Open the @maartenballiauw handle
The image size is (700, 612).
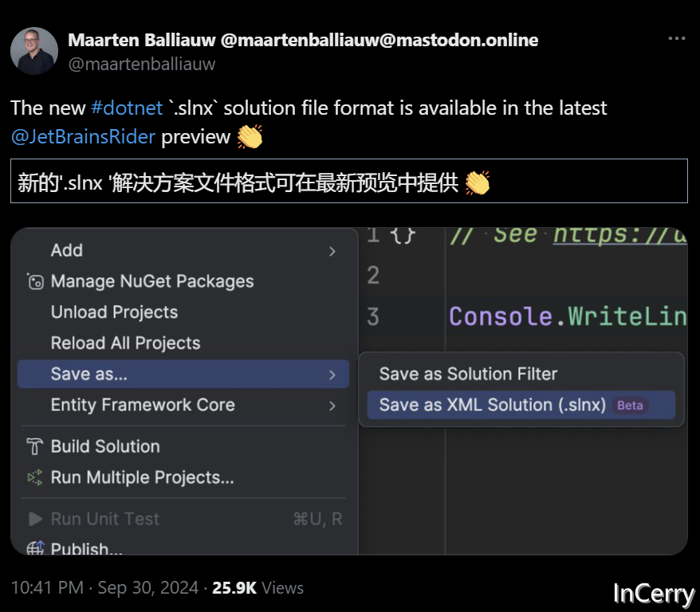tap(142, 65)
